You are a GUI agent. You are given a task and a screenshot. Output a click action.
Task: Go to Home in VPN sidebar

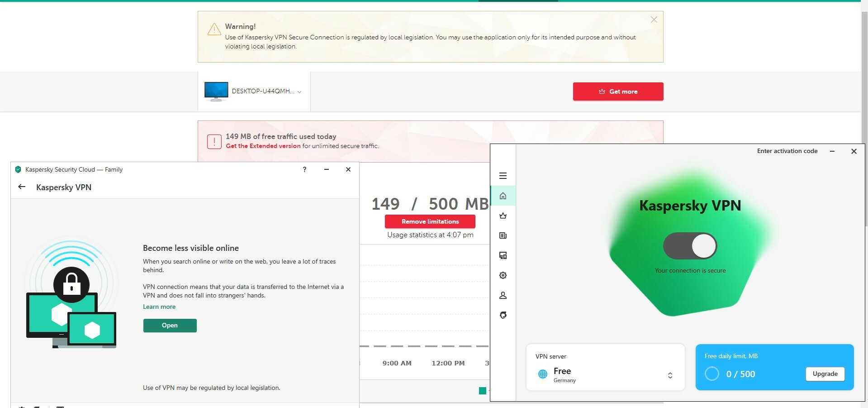[x=503, y=196]
